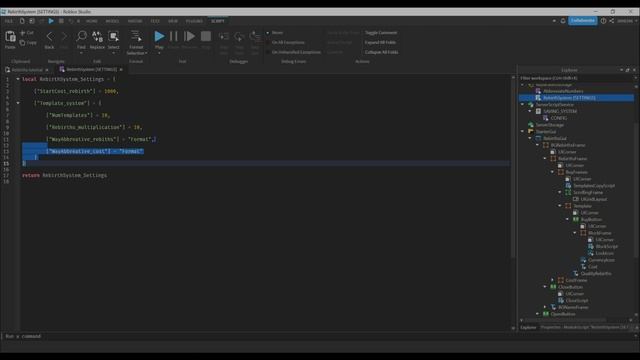Screen dimensions: 640x360
Task: Switch to the TEST ribbon tab
Action: 155,21
